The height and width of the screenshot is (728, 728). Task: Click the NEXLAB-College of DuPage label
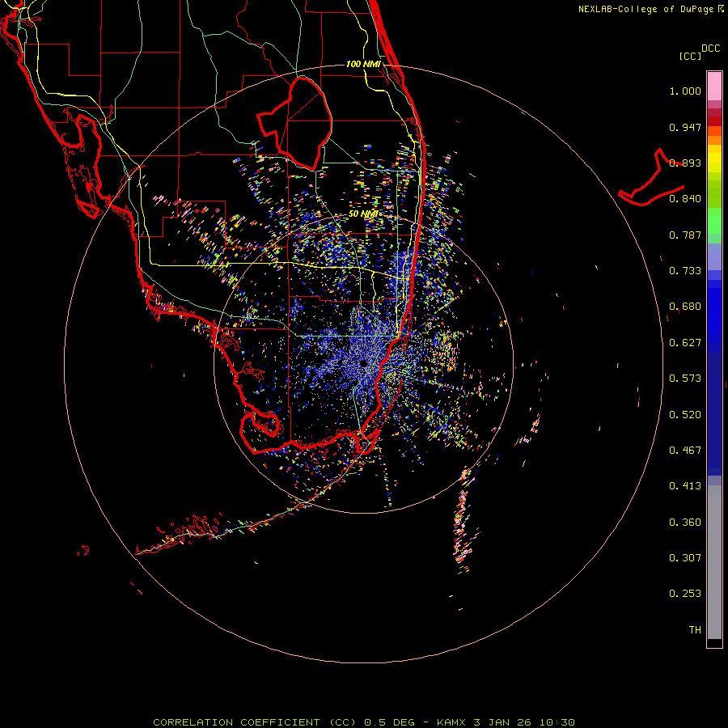pos(645,9)
